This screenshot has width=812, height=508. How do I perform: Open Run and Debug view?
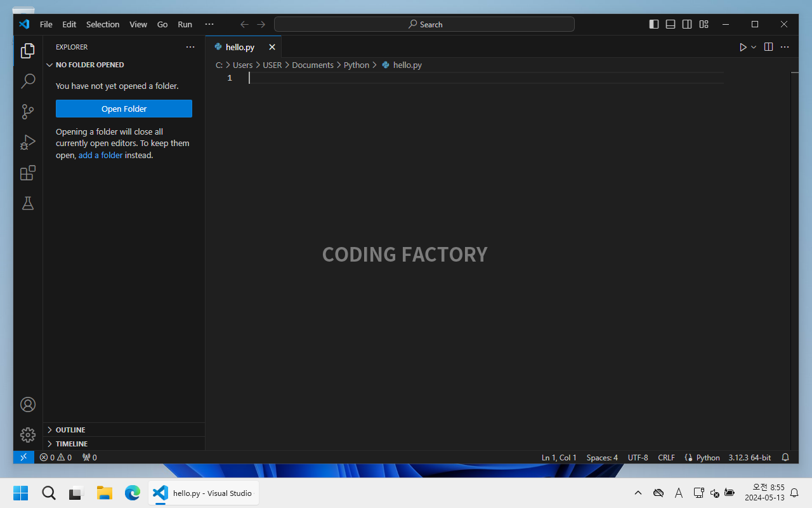click(x=28, y=142)
